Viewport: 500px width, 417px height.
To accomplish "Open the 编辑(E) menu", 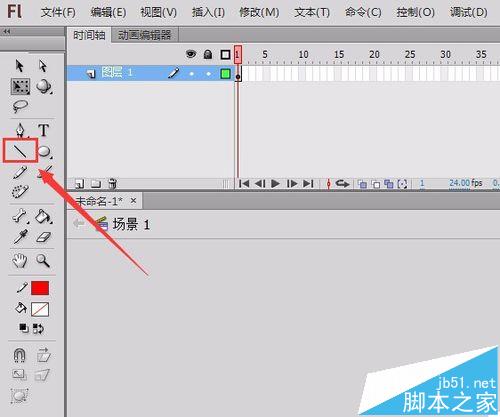I will (108, 13).
